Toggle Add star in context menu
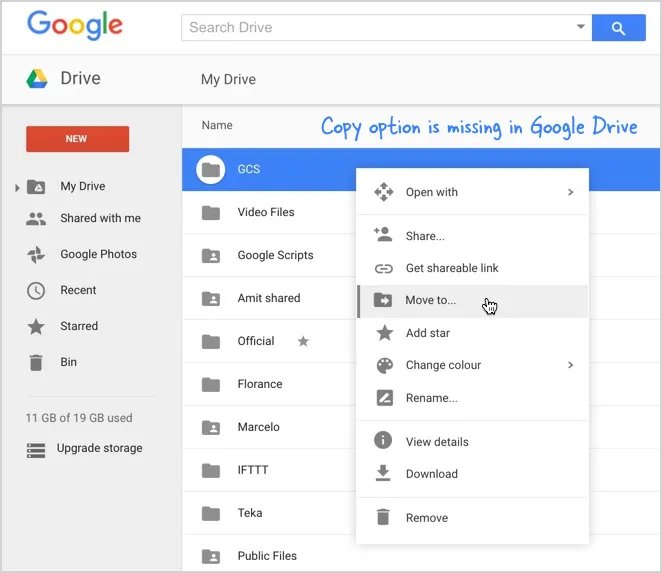Image resolution: width=662 pixels, height=573 pixels. pos(428,333)
